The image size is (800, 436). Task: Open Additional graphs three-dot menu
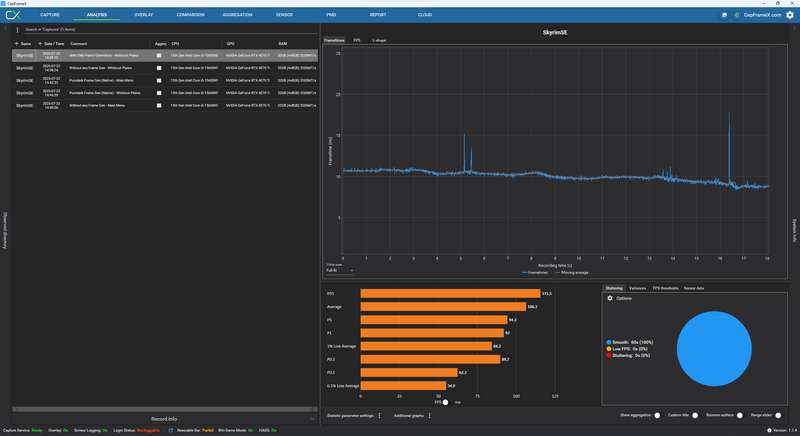point(430,416)
